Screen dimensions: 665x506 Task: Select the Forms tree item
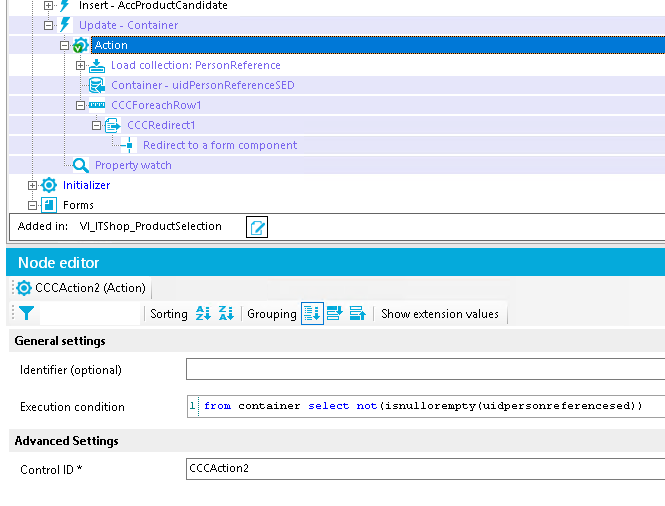pos(78,205)
